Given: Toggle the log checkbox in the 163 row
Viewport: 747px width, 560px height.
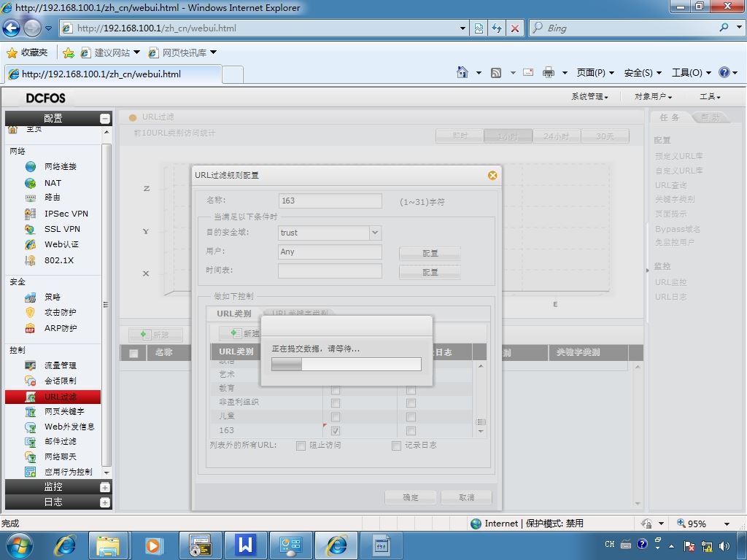Looking at the screenshot, I should point(411,431).
